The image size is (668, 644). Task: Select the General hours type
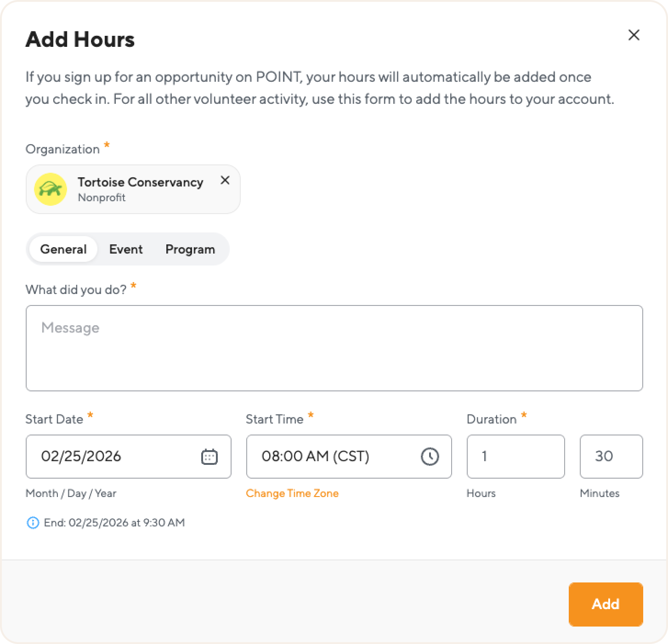pos(63,249)
